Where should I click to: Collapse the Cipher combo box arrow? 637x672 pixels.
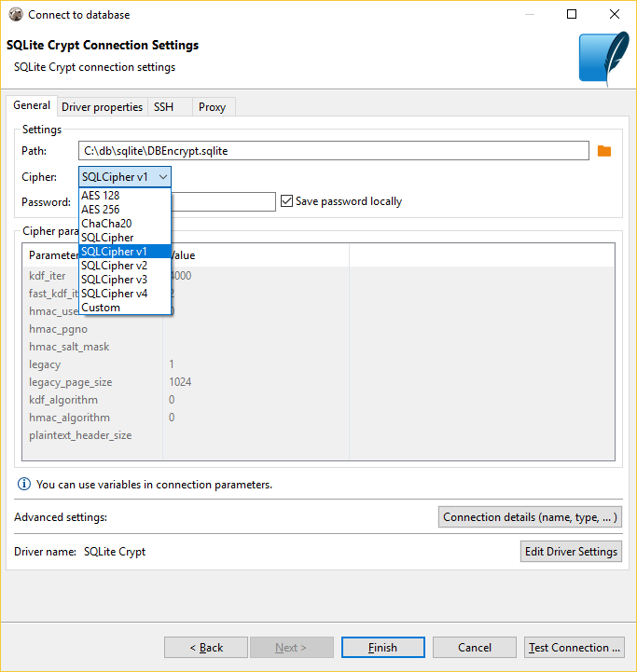(163, 176)
